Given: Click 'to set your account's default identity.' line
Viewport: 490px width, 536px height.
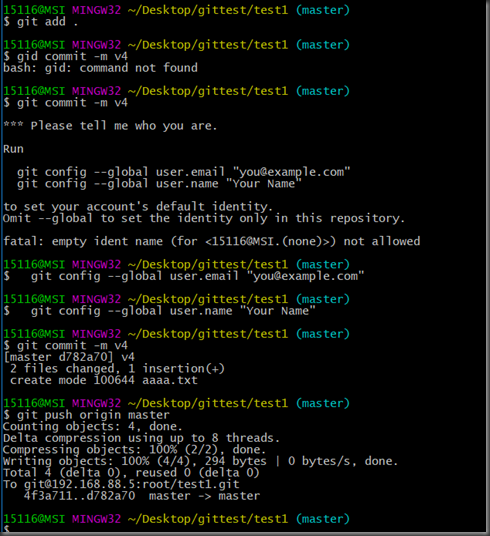Looking at the screenshot, I should [x=138, y=207].
